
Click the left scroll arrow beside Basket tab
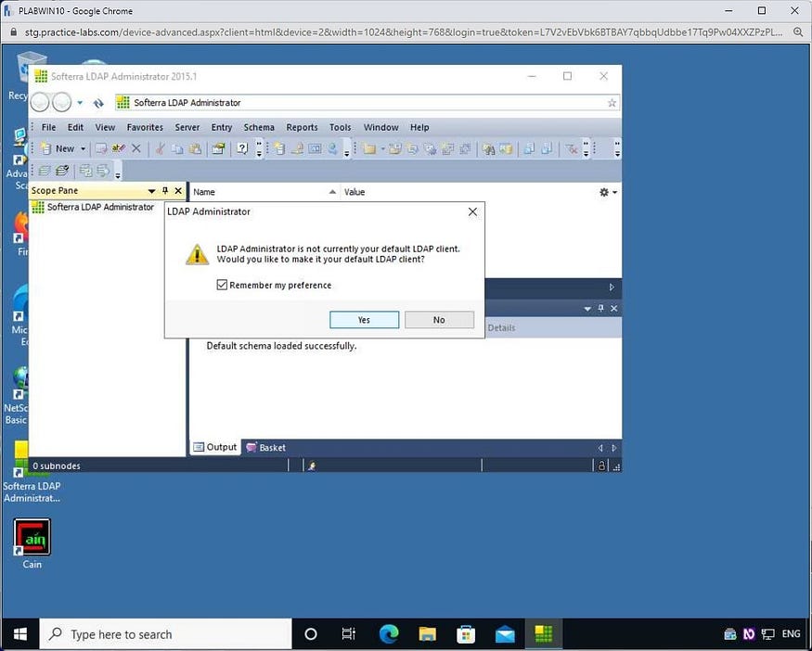[x=600, y=448]
